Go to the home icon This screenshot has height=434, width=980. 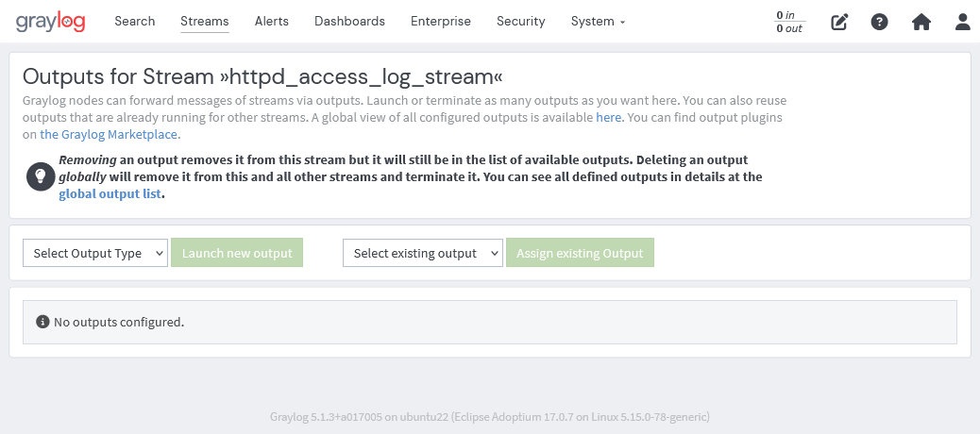point(921,22)
